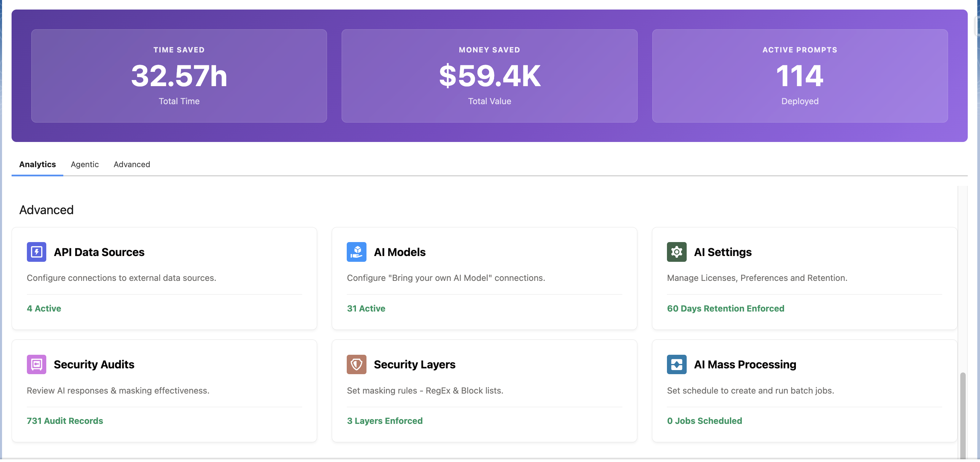Screen dimensions: 980x462
Task: Click the Time Saved stat card
Action: click(x=179, y=76)
